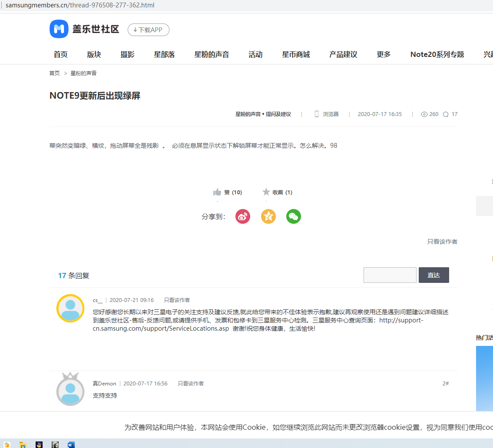493x448 pixels.
Task: Share the post to QQ Zone
Action: [x=268, y=216]
